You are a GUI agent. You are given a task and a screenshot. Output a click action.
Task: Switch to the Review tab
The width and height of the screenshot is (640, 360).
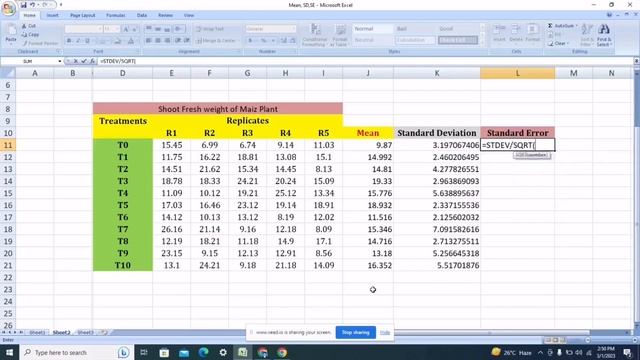pyautogui.click(x=165, y=16)
